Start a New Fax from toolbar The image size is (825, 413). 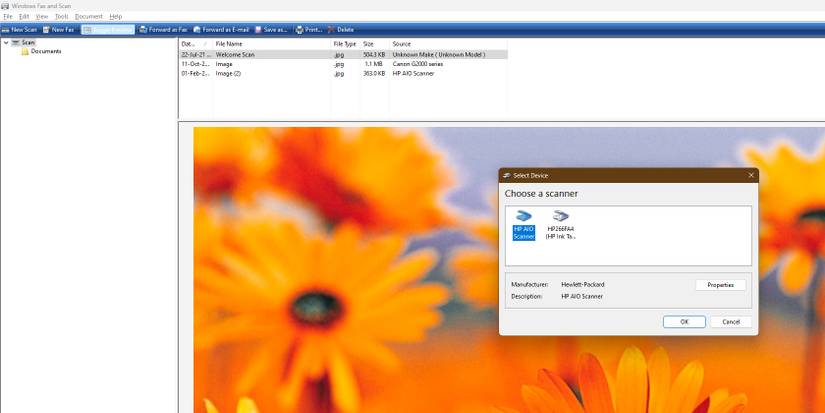tap(58, 30)
